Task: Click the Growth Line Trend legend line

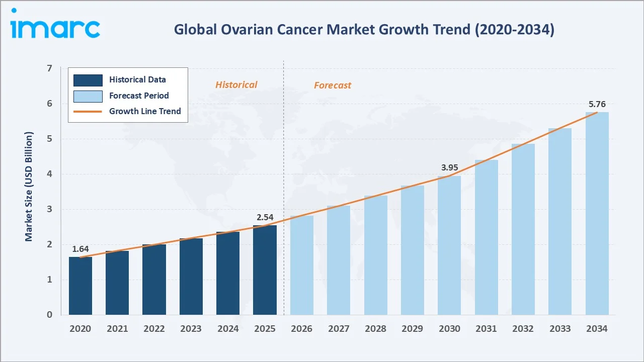Action: click(x=88, y=112)
